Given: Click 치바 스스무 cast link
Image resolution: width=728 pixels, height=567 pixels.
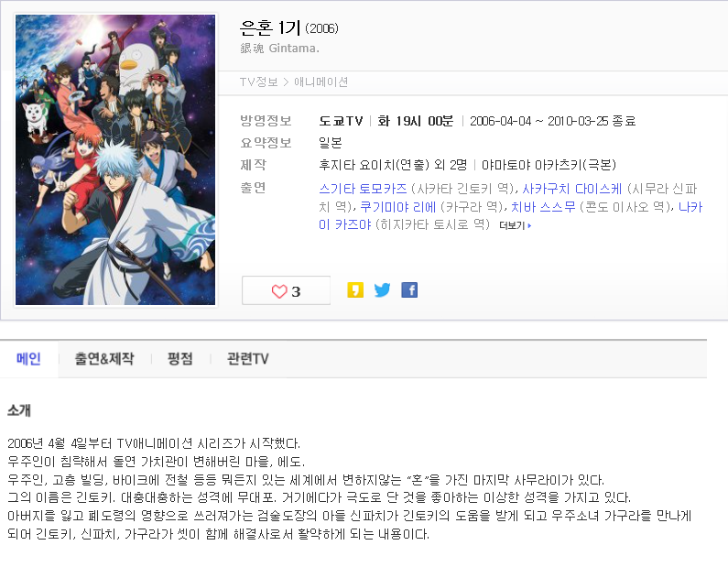Looking at the screenshot, I should (543, 207).
